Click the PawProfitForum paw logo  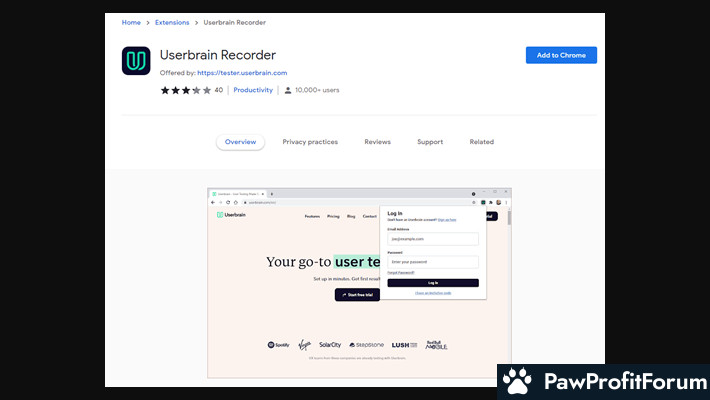coord(517,383)
